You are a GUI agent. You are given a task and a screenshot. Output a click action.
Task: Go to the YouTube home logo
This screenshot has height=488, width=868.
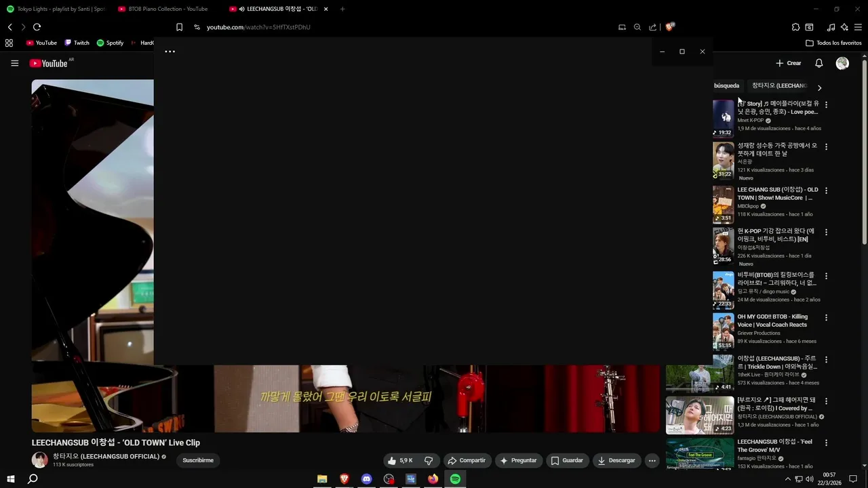tap(49, 63)
